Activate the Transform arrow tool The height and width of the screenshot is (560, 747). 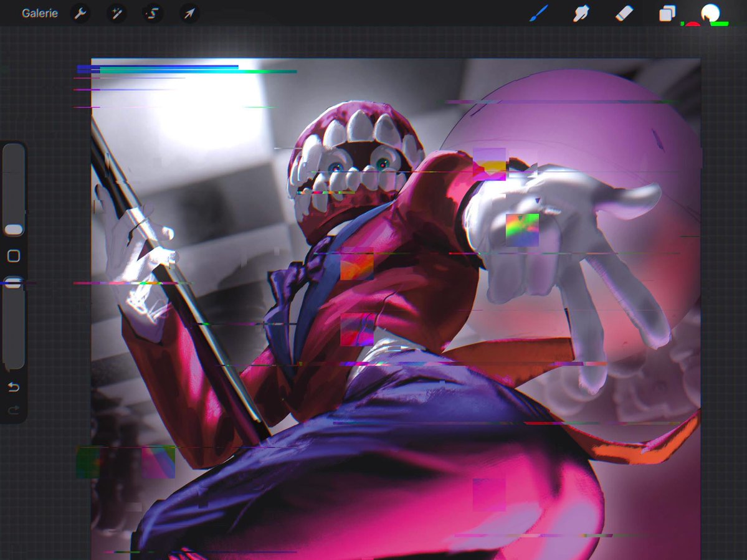click(189, 13)
